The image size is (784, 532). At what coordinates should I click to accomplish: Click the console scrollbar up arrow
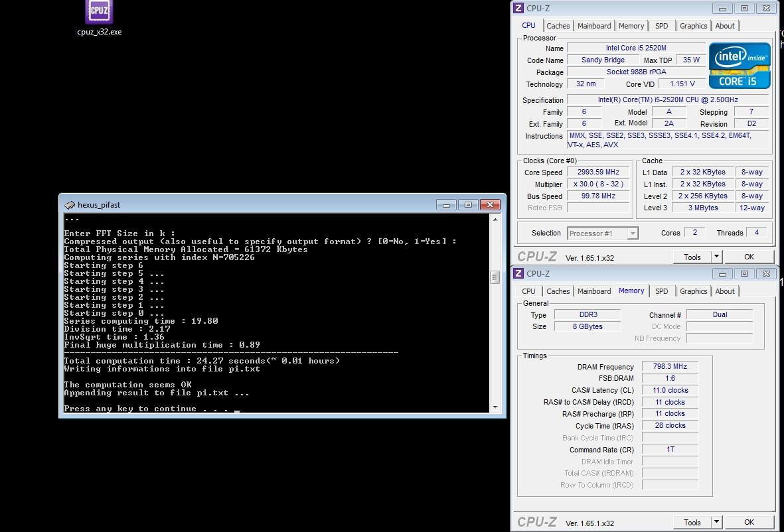(x=495, y=220)
